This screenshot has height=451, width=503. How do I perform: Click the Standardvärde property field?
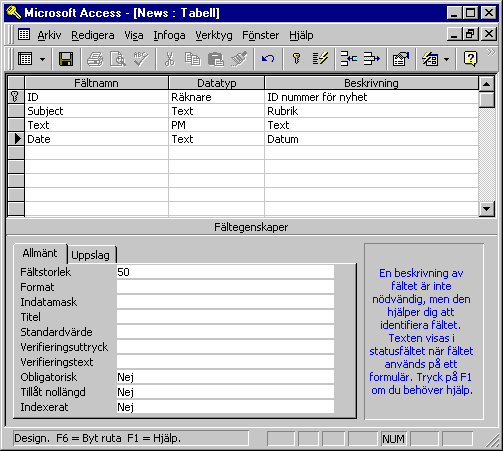pos(225,332)
